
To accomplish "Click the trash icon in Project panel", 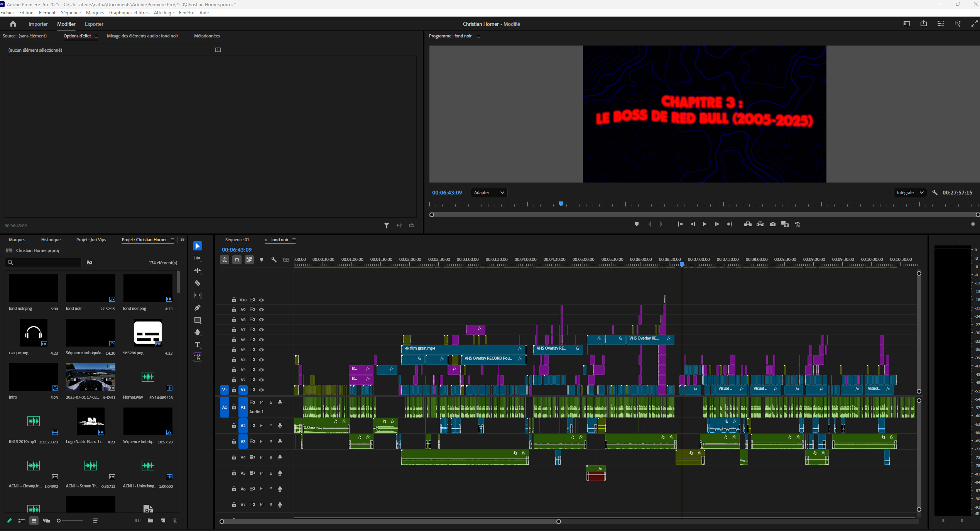I will coord(175,521).
